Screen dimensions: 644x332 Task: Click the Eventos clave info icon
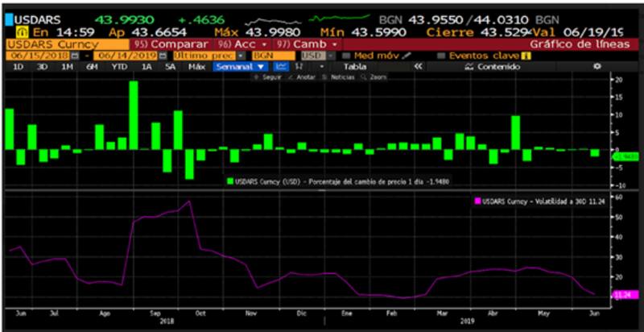[526, 56]
